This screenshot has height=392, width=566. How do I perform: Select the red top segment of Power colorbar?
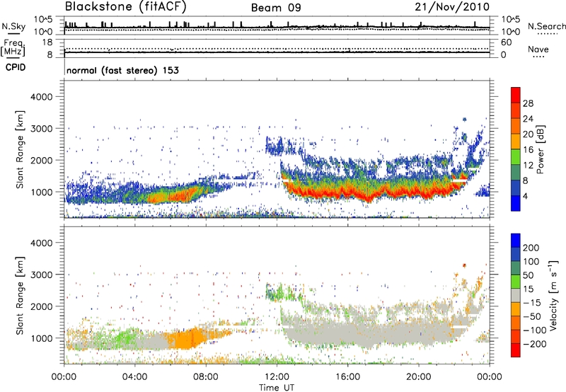[x=516, y=95]
